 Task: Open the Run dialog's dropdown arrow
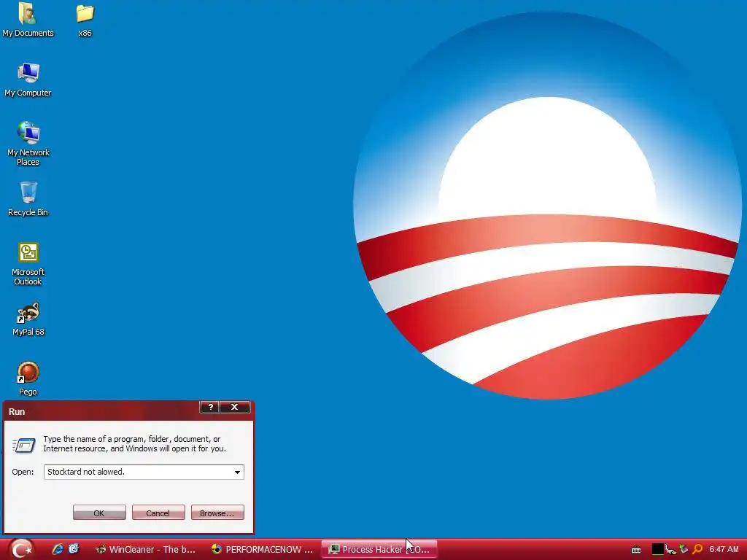(237, 472)
